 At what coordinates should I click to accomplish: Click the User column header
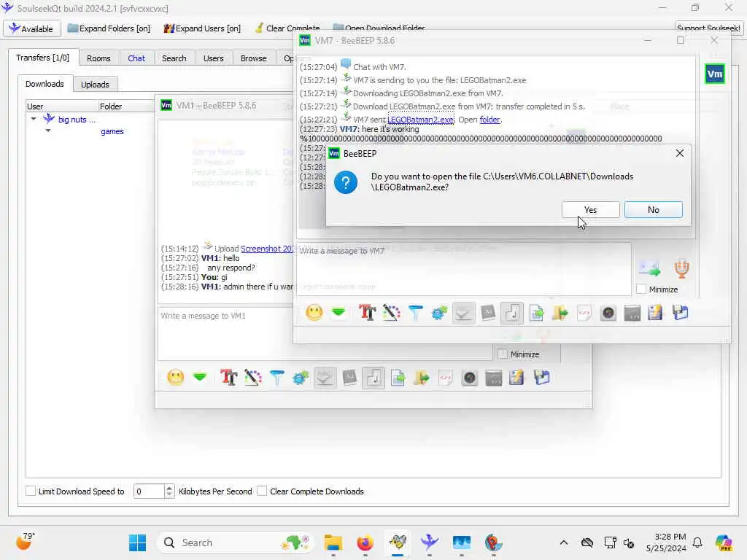point(62,106)
